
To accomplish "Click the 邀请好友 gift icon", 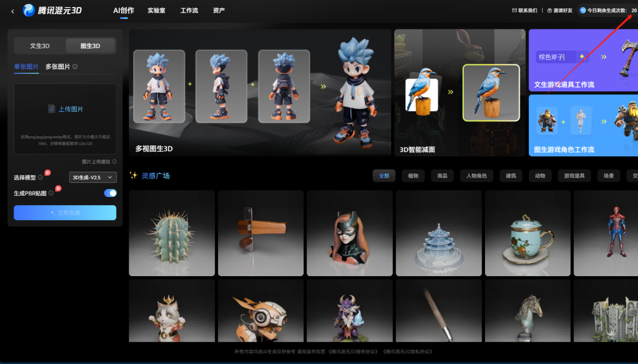I will point(546,9).
